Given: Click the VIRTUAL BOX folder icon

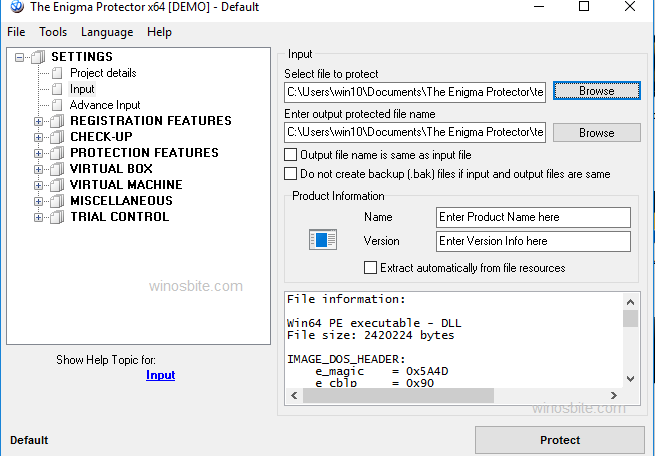Looking at the screenshot, I should click(57, 169).
